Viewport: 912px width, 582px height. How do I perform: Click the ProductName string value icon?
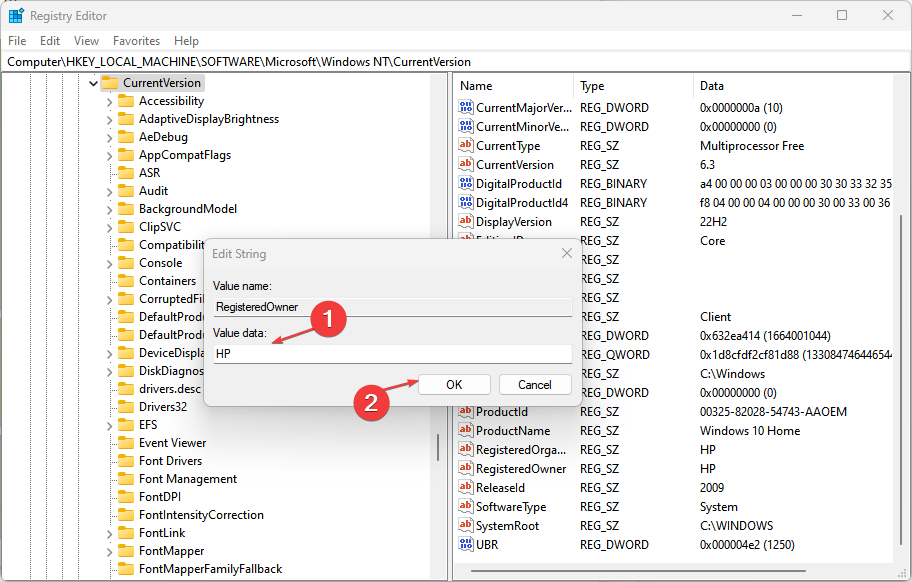point(465,430)
